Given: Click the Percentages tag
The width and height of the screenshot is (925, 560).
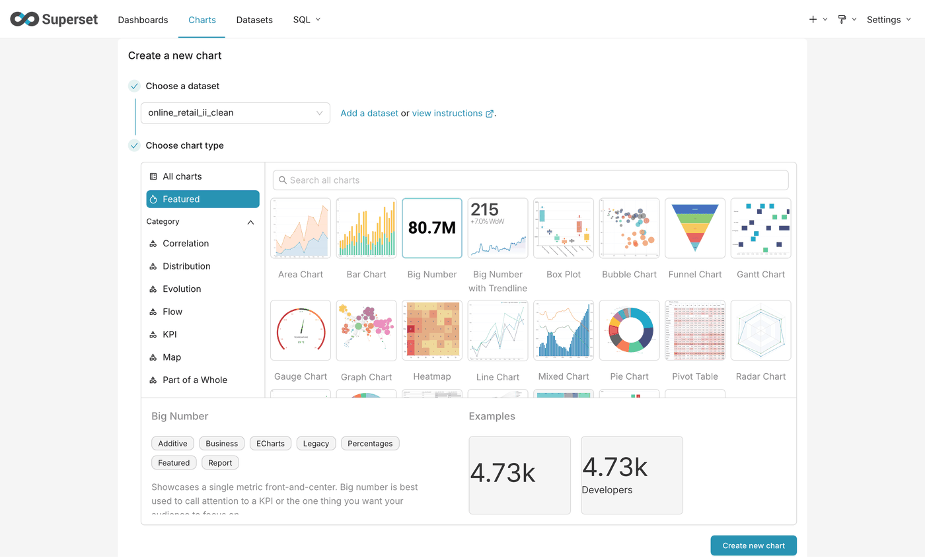Looking at the screenshot, I should 370,443.
